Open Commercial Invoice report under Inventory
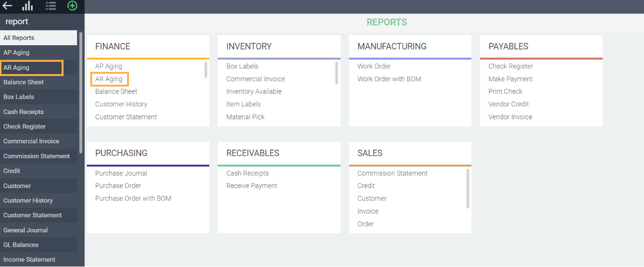Viewport: 644px width, 267px height. pyautogui.click(x=256, y=79)
